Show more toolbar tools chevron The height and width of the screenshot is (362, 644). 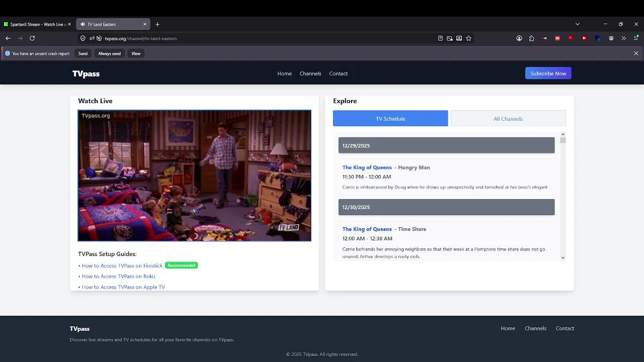pos(624,38)
